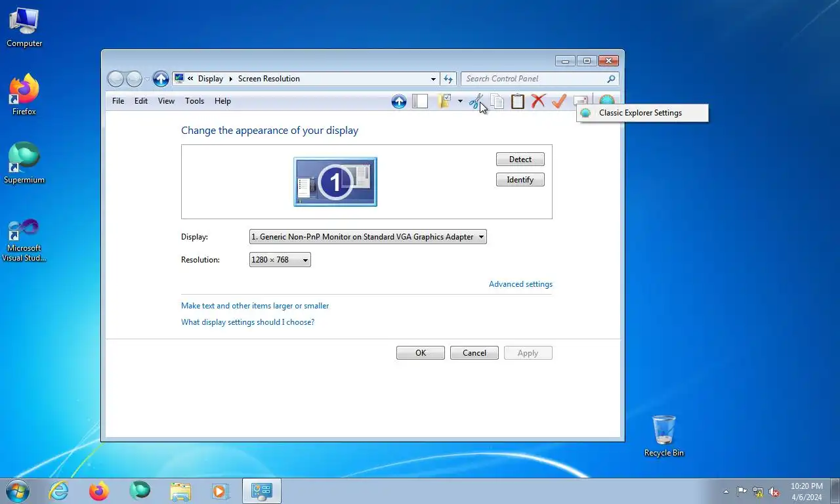Select Classic Explorer Settings popup item
The height and width of the screenshot is (504, 840).
tap(642, 113)
